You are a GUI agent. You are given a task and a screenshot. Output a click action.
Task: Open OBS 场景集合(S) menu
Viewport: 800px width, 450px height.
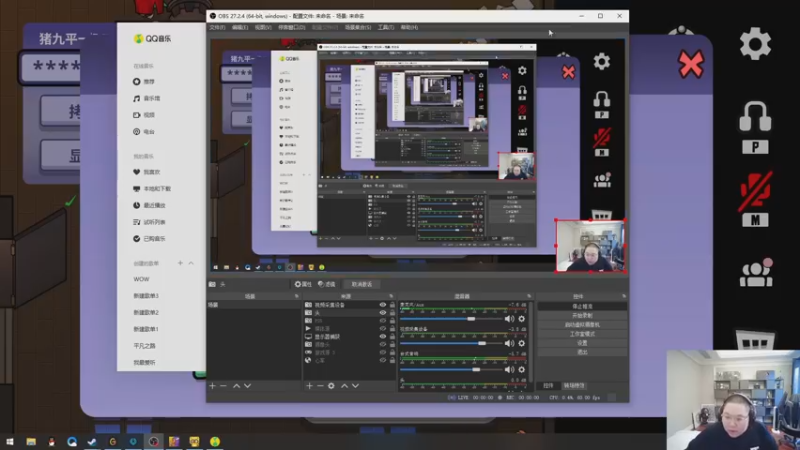[x=358, y=28]
